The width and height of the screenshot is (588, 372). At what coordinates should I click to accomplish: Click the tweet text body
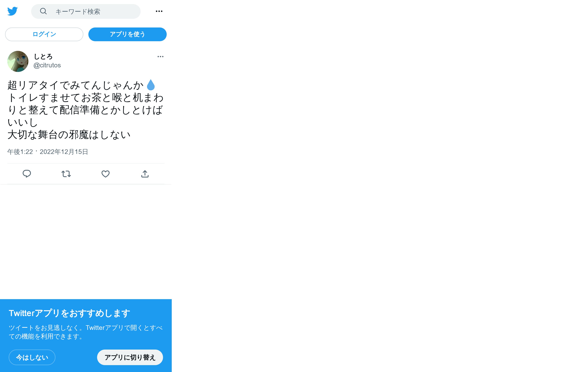(85, 110)
